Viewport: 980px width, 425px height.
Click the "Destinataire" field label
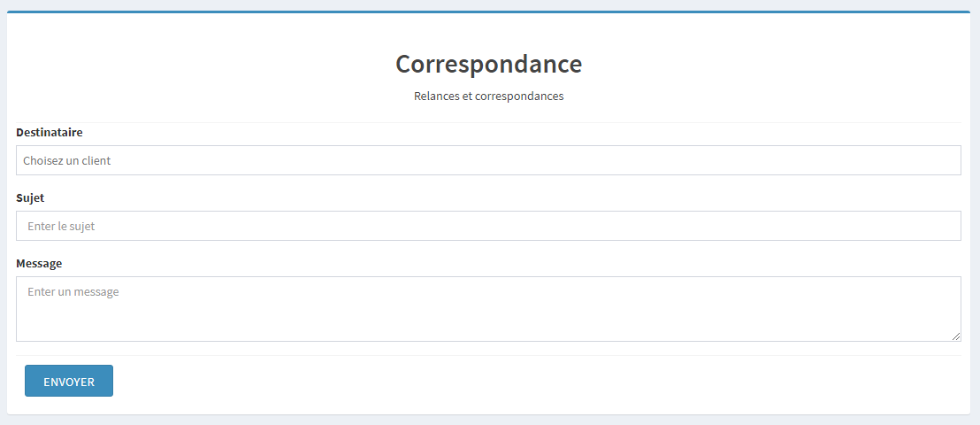(x=50, y=132)
